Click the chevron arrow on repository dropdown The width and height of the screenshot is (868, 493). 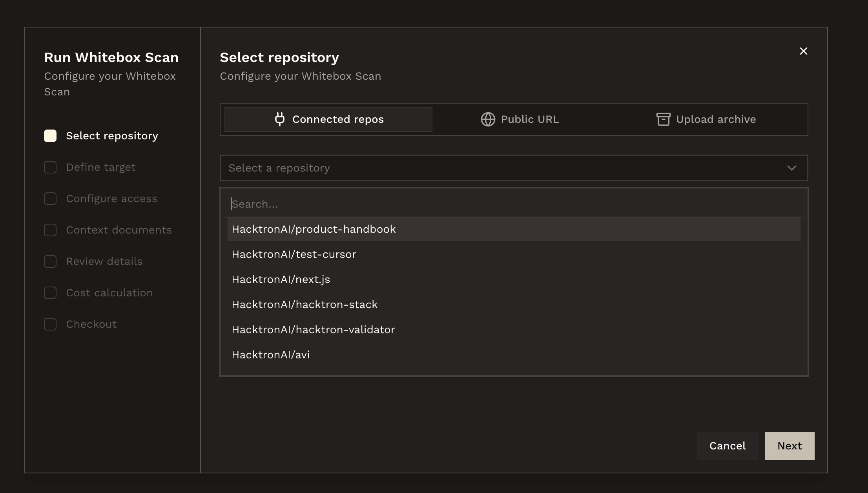coord(791,168)
